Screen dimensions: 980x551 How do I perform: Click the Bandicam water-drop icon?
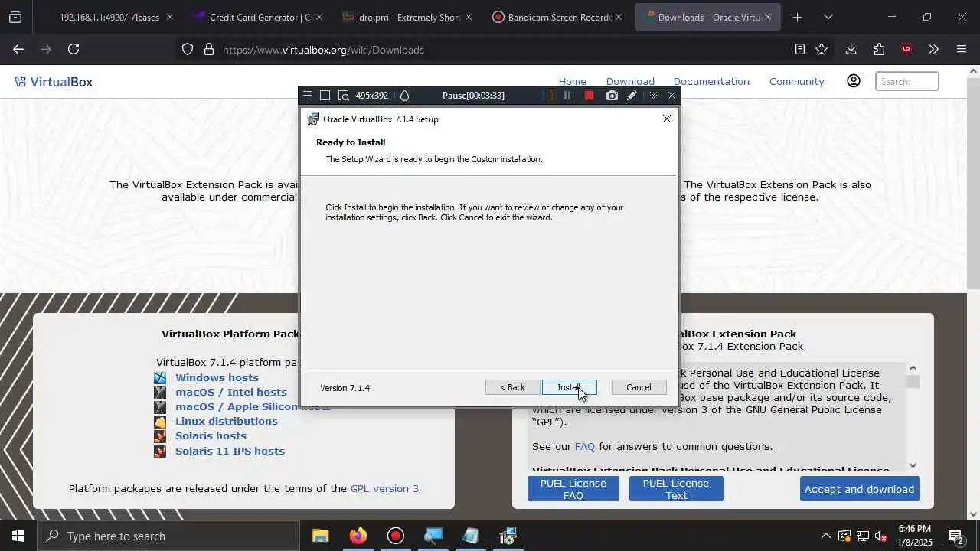[x=405, y=96]
